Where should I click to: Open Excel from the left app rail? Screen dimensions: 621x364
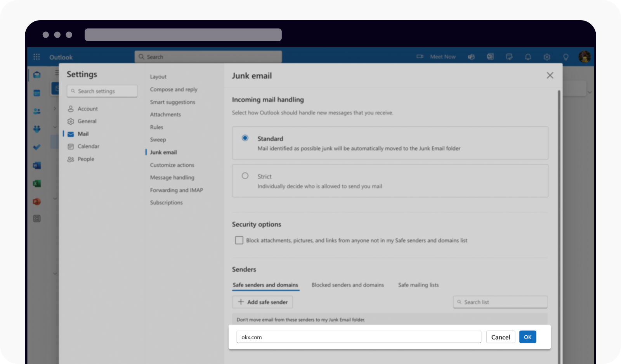pyautogui.click(x=36, y=183)
